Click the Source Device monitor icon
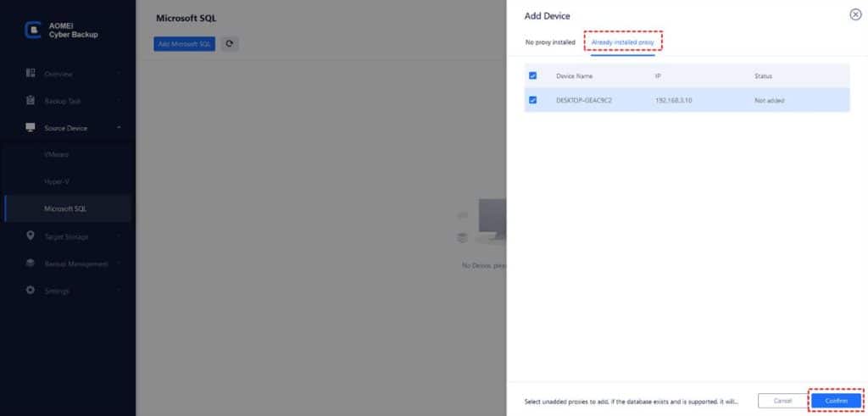This screenshot has width=868, height=416. point(31,128)
